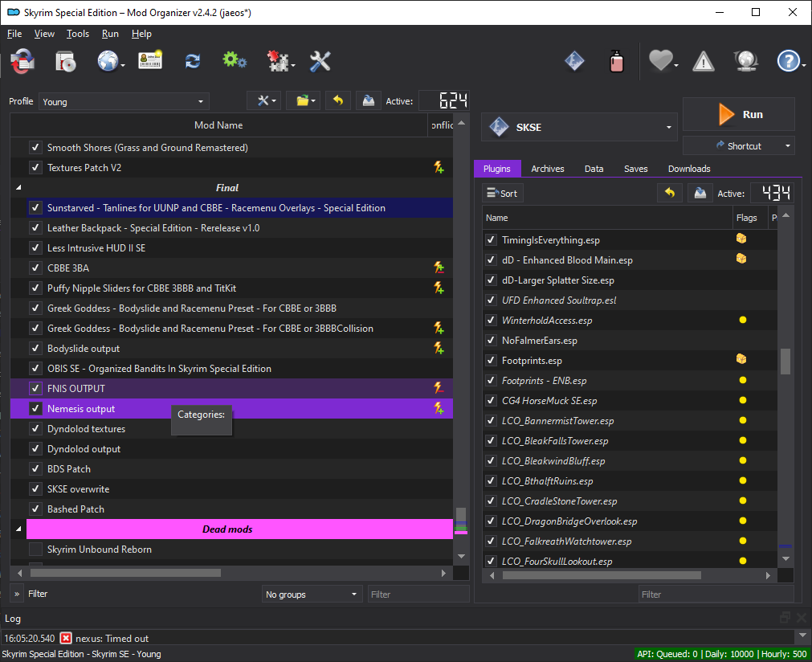Click mod list create backup icon

click(368, 100)
